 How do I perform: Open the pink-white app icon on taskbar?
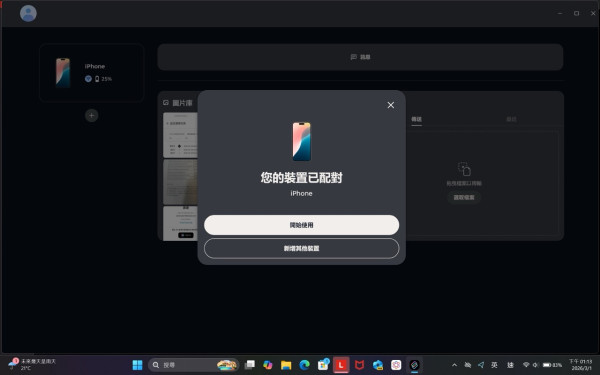tap(396, 365)
